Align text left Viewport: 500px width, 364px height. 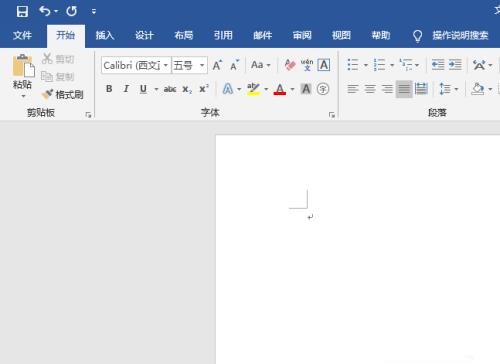coord(353,89)
